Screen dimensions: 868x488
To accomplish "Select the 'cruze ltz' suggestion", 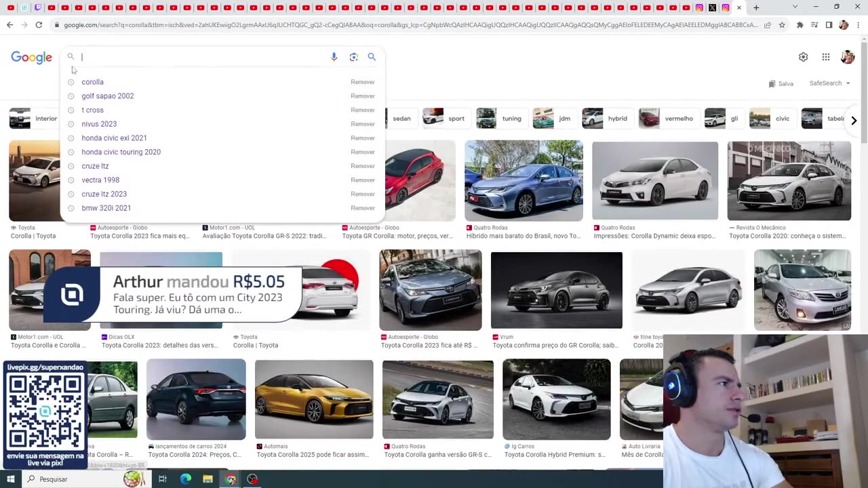I will [95, 166].
